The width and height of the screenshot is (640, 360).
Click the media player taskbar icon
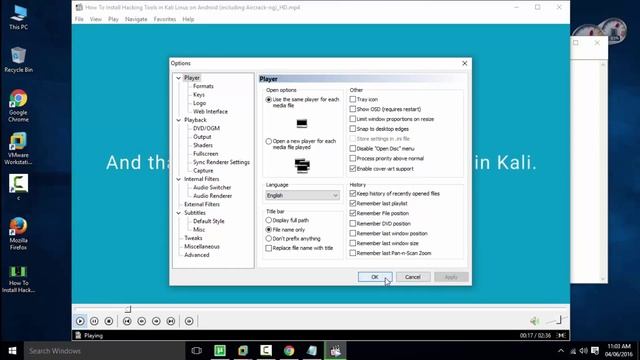(x=336, y=351)
